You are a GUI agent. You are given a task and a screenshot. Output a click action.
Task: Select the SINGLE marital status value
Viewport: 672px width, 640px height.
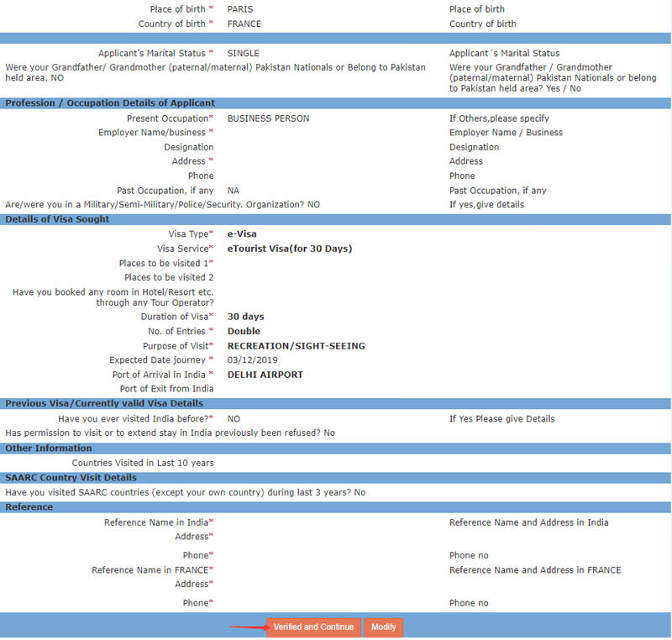[243, 53]
